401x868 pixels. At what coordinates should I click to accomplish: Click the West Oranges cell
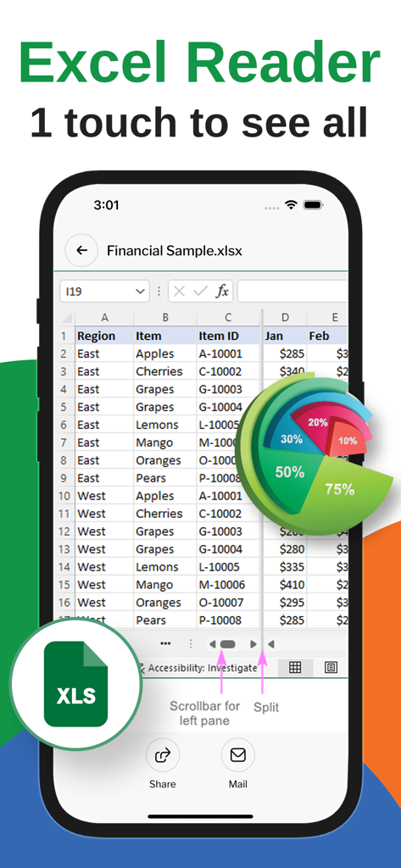pyautogui.click(x=165, y=603)
